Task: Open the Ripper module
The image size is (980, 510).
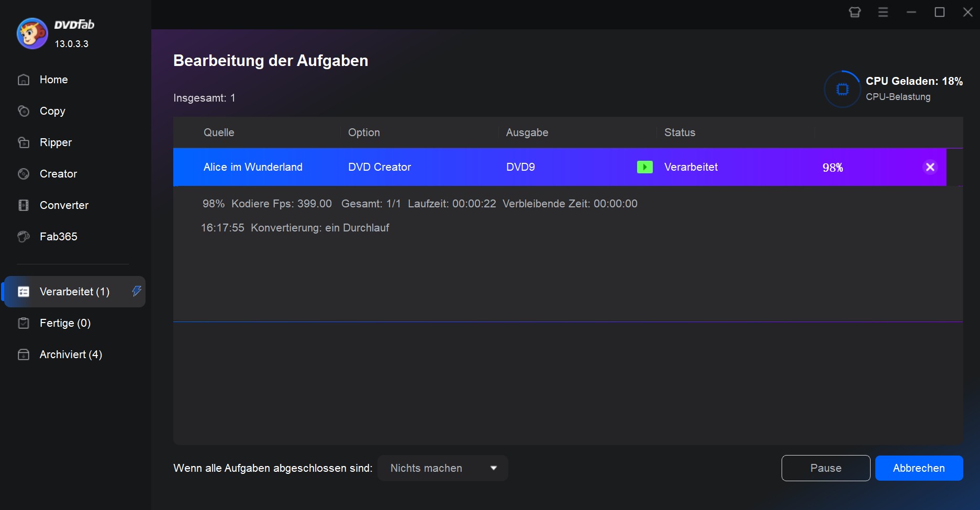Action: 55,142
